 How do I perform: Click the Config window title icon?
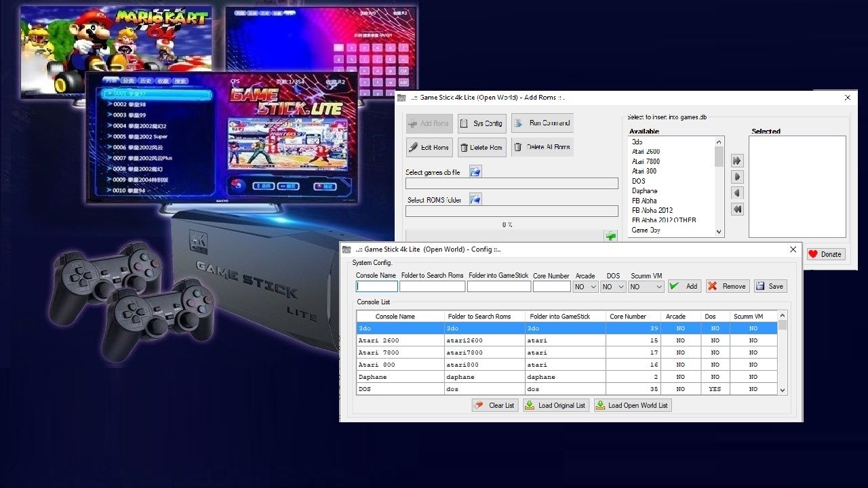[347, 249]
